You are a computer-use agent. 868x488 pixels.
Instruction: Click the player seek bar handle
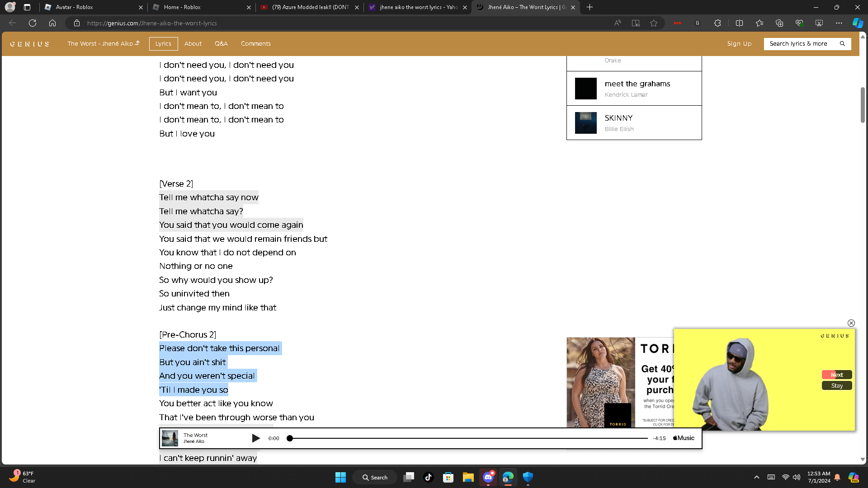coord(290,438)
